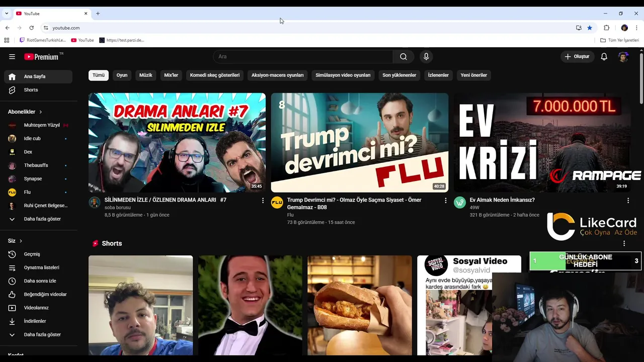The image size is (644, 362).
Task: Open Shorts from the sidebar
Action: [38, 90]
